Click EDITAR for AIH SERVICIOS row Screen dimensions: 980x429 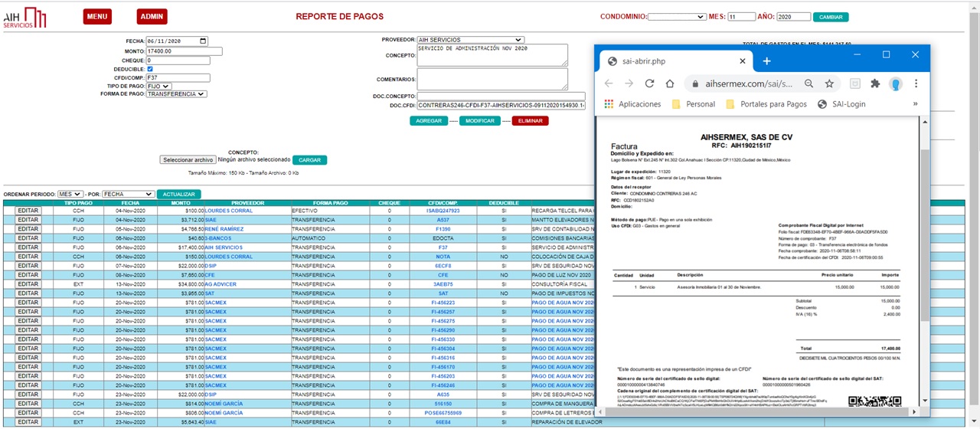pyautogui.click(x=28, y=247)
